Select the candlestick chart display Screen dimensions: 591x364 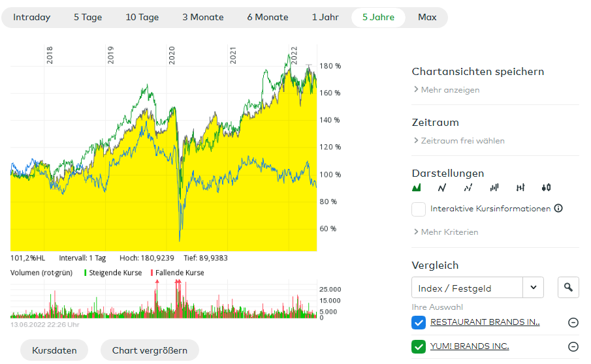click(x=546, y=188)
